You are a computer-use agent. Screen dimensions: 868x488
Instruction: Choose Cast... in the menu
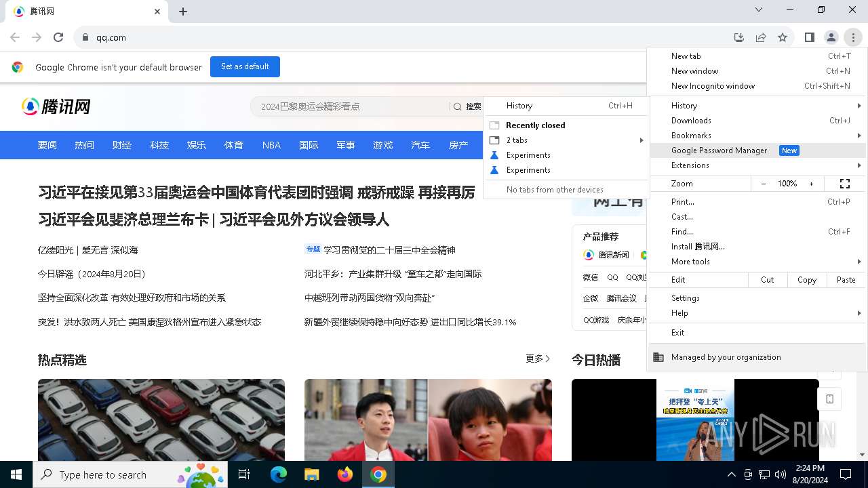coord(757,217)
